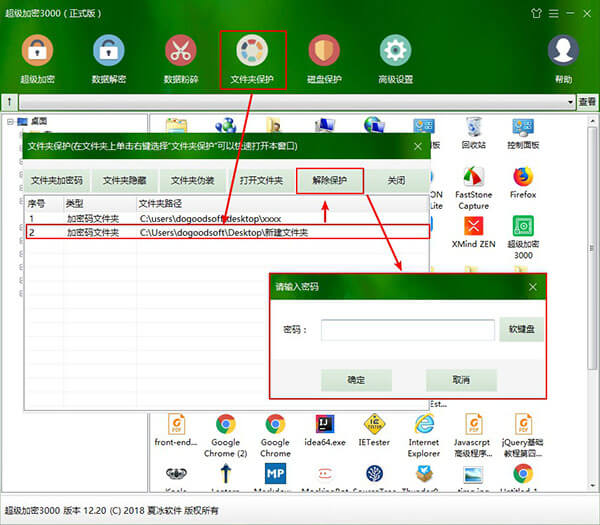Click the up-directory arrow button
Image resolution: width=600 pixels, height=525 pixels.
pyautogui.click(x=9, y=102)
